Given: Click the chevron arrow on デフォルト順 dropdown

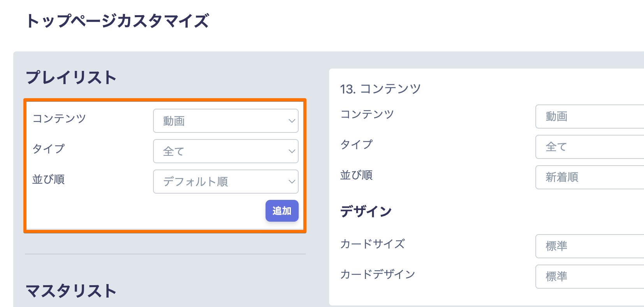Looking at the screenshot, I should click(292, 182).
